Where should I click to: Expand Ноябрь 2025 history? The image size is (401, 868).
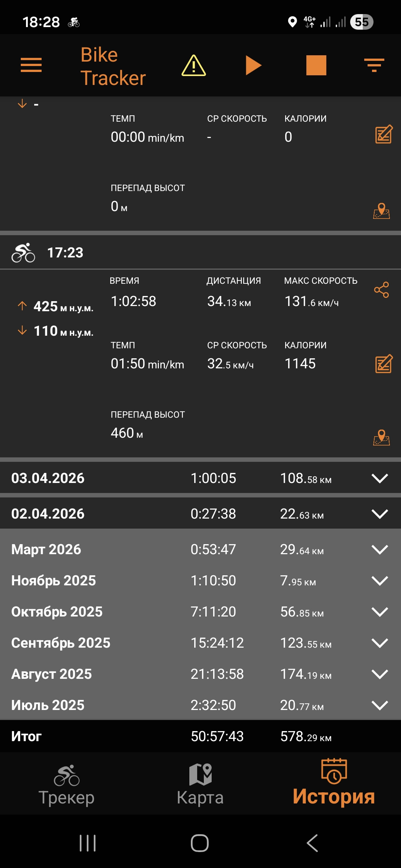[380, 581]
